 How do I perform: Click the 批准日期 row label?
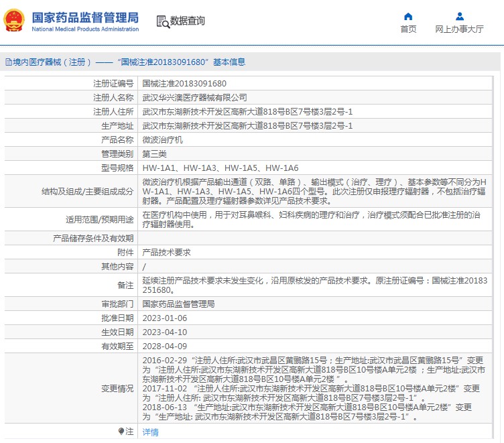pyautogui.click(x=117, y=318)
